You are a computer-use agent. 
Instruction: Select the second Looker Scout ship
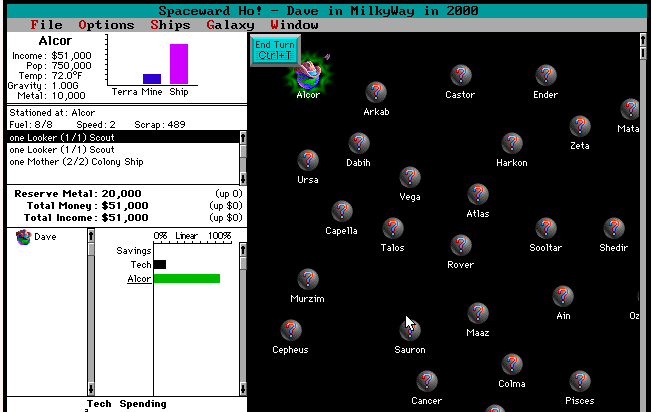tap(61, 149)
